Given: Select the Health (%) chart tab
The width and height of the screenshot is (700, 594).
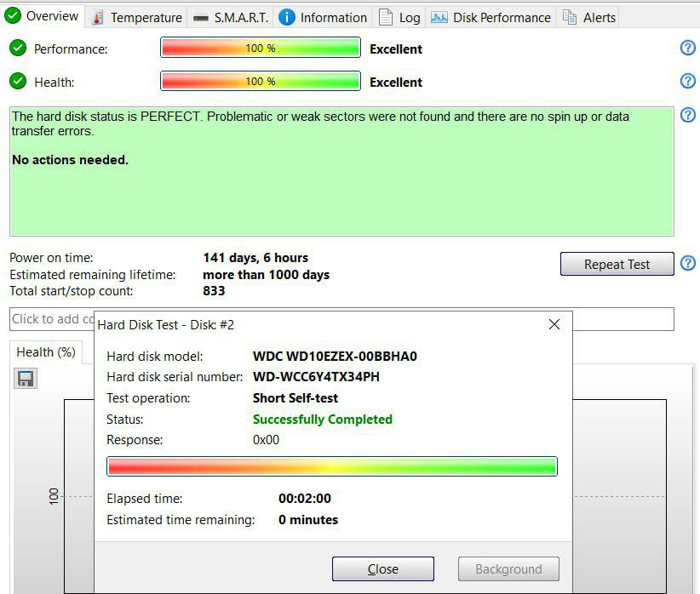Looking at the screenshot, I should pos(46,351).
